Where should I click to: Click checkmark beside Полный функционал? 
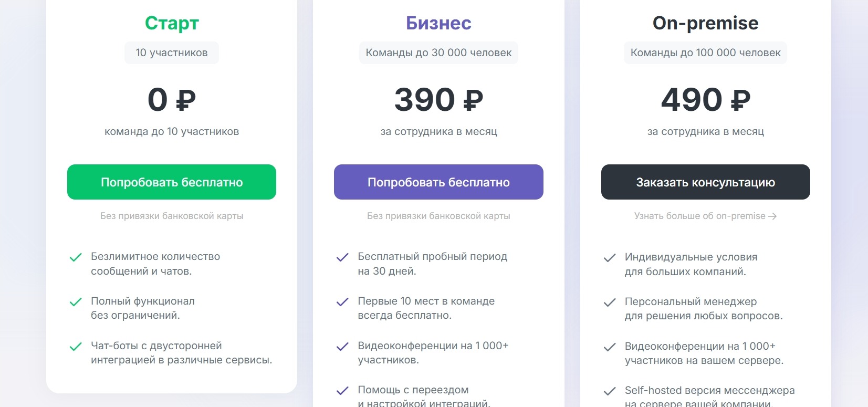pyautogui.click(x=76, y=302)
